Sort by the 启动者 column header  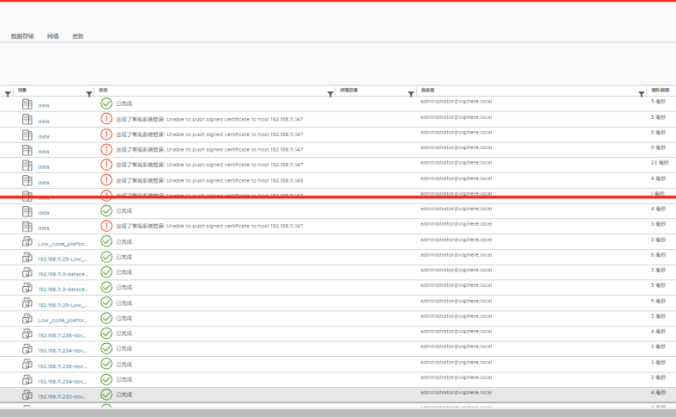click(x=428, y=90)
